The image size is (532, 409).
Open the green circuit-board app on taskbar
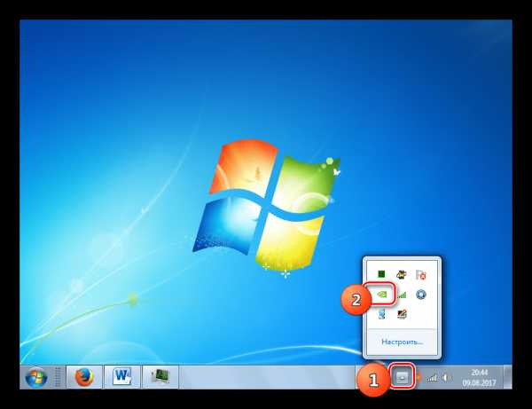[160, 377]
